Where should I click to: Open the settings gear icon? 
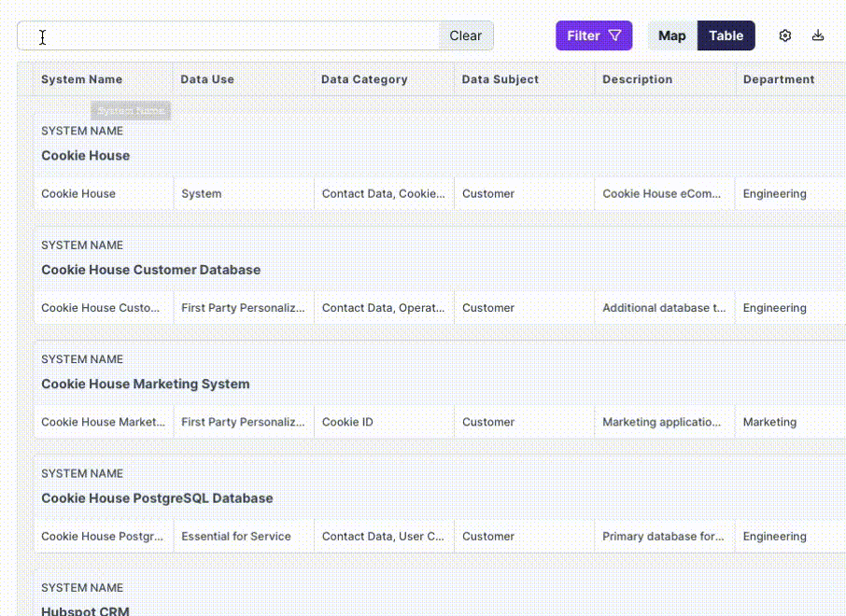(785, 35)
